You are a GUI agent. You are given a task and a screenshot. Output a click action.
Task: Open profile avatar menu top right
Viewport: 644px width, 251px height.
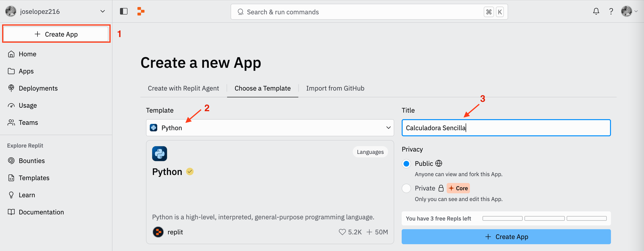pos(629,11)
